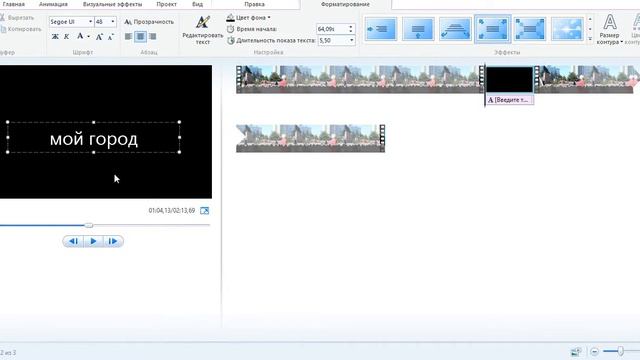Viewport: 640px width, 360px height.
Task: Select the sparkle cinematic text effect
Action: point(567,29)
